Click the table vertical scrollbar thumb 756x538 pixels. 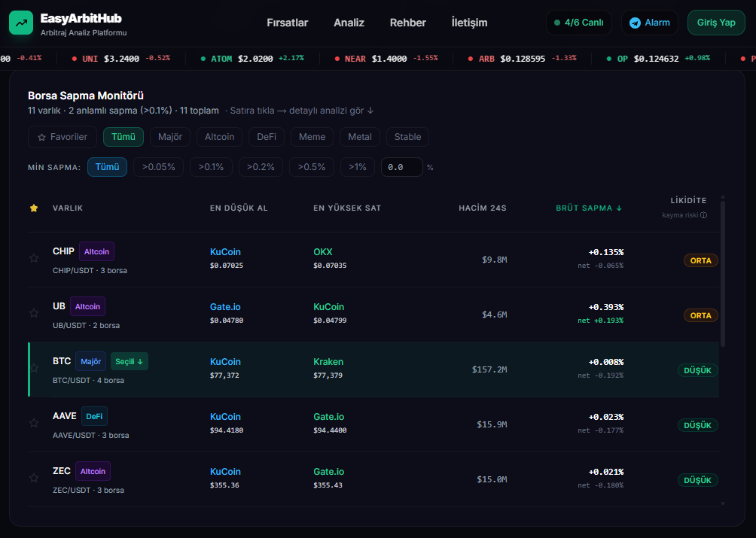[x=722, y=274]
